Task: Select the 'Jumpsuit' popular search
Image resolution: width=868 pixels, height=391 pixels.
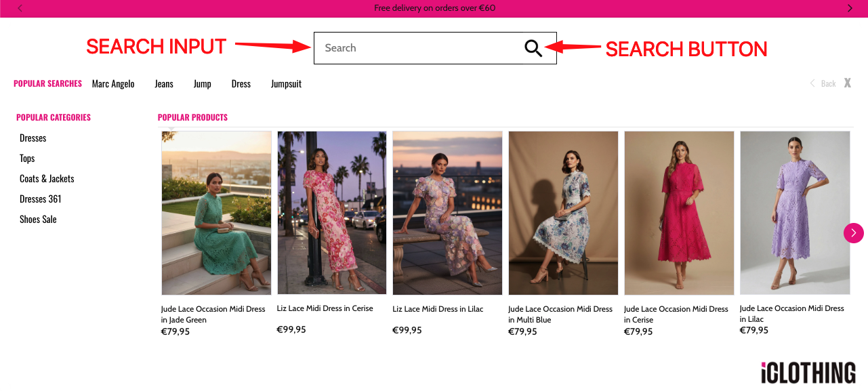Action: pyautogui.click(x=286, y=83)
